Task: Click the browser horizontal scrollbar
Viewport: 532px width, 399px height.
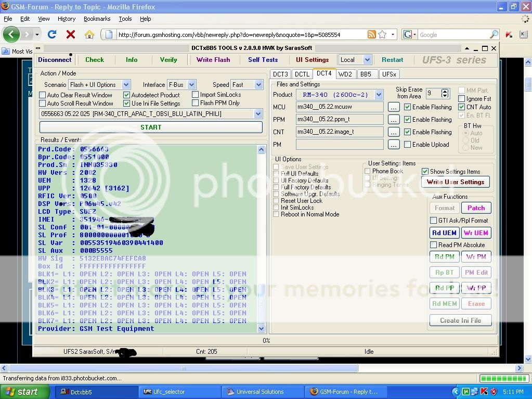Action: click(x=183, y=368)
